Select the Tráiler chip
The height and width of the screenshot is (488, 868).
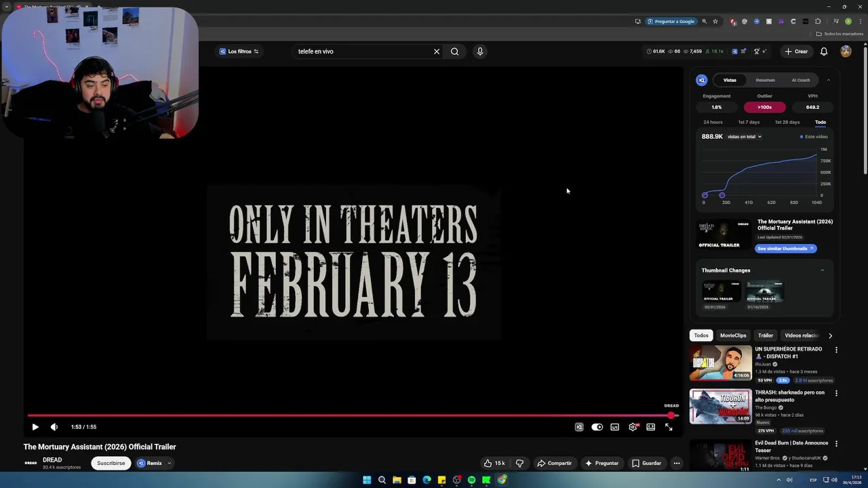766,335
